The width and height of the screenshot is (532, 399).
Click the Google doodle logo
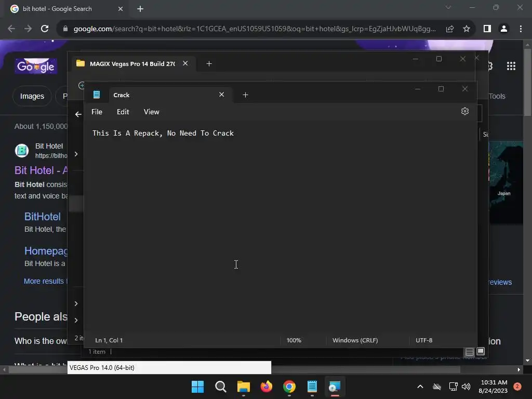click(36, 66)
